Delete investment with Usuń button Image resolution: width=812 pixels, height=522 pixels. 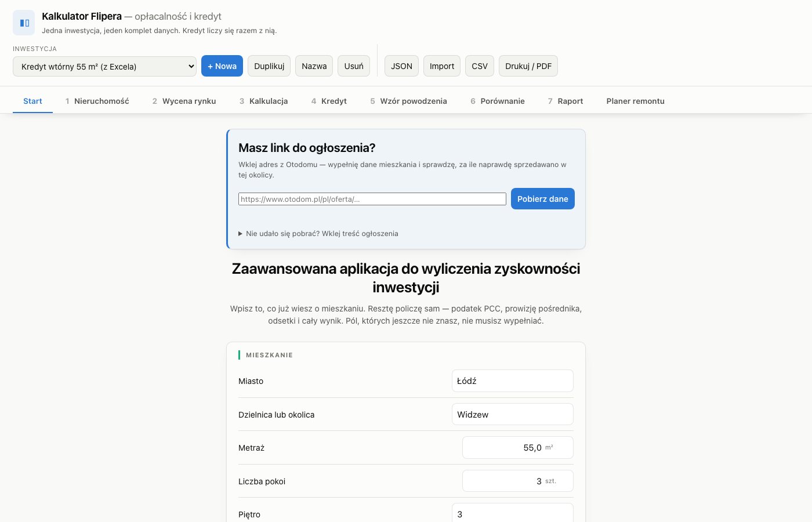354,66
